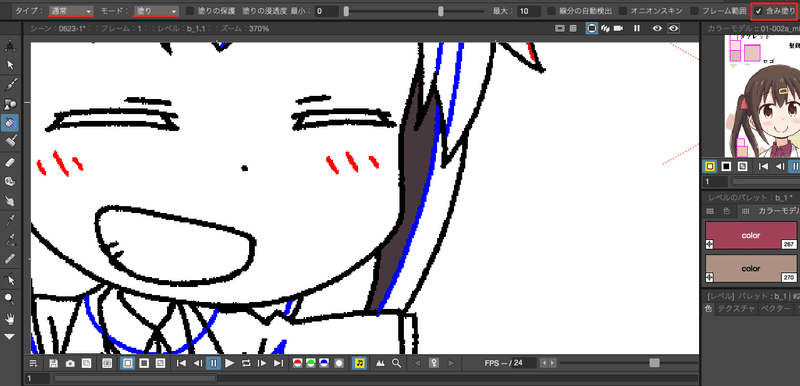Toggle the red channel button

click(297, 363)
